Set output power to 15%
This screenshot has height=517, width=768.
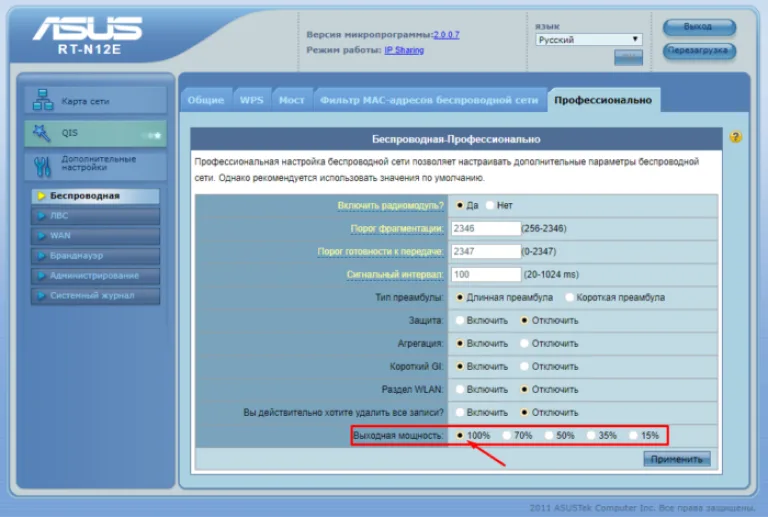634,436
